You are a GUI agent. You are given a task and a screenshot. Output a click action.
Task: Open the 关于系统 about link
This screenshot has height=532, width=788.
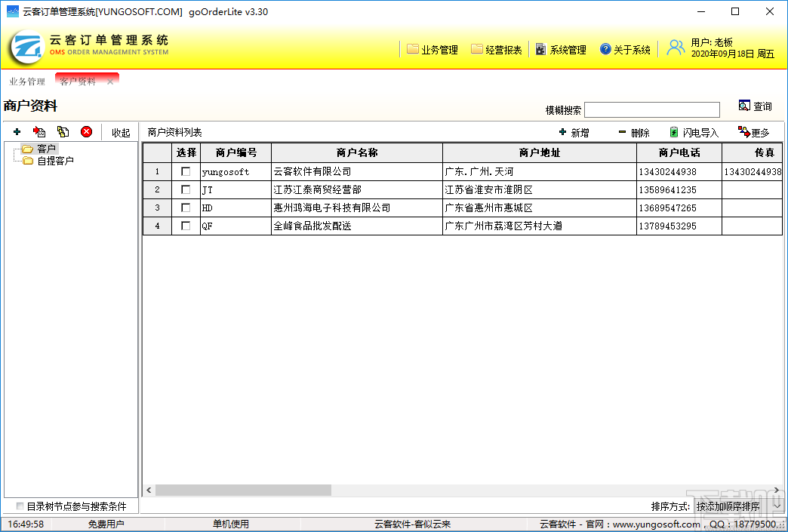point(626,49)
